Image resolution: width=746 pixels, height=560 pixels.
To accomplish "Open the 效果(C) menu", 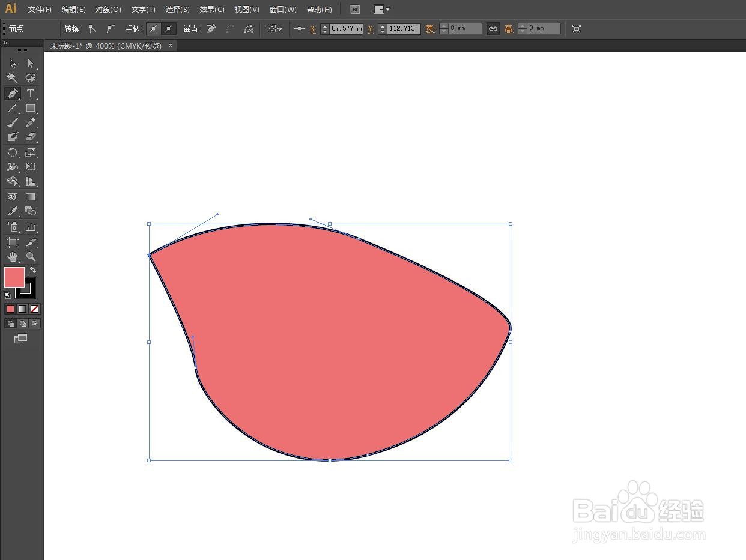I will coord(212,10).
